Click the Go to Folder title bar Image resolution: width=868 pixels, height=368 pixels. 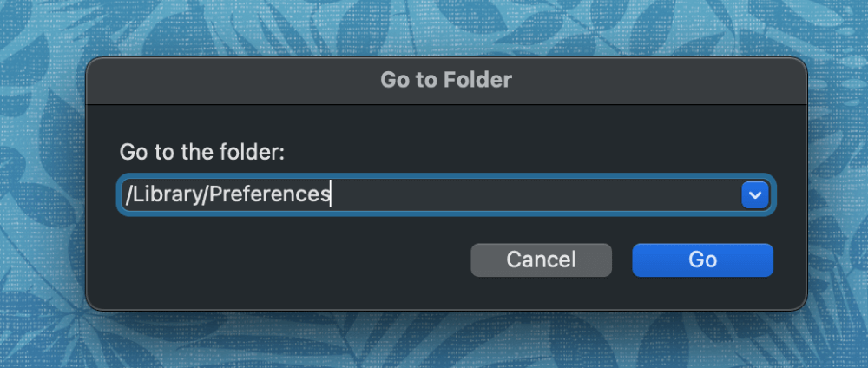(446, 80)
